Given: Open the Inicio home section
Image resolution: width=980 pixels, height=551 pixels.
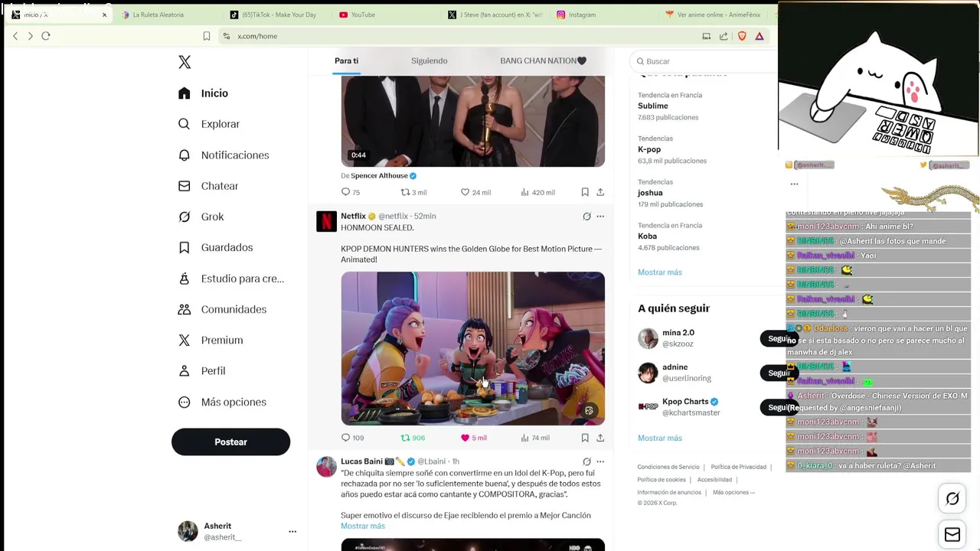Looking at the screenshot, I should 203,93.
